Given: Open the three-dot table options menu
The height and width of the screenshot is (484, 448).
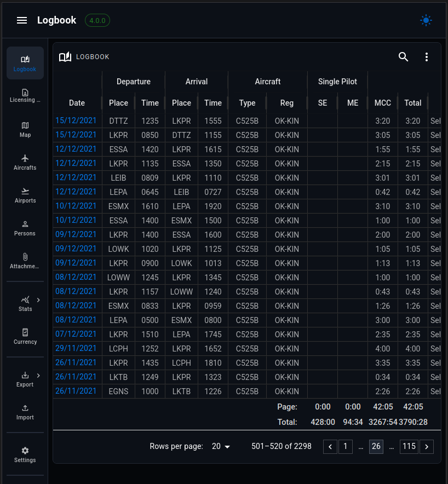Looking at the screenshot, I should point(427,57).
